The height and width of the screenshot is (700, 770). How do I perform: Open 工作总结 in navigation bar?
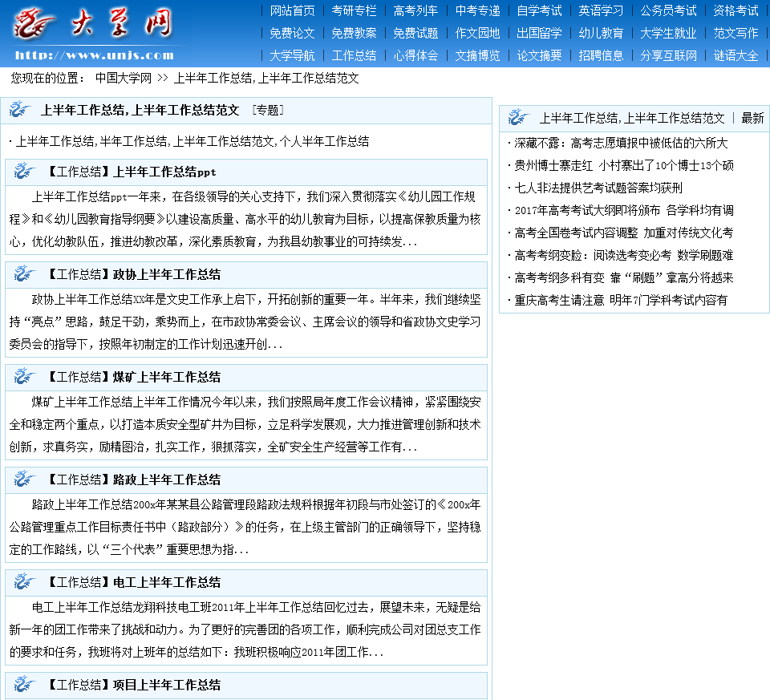coord(354,55)
